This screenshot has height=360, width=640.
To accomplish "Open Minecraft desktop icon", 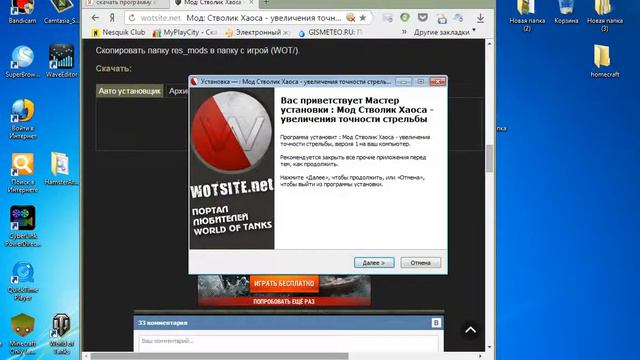I will [x=22, y=334].
